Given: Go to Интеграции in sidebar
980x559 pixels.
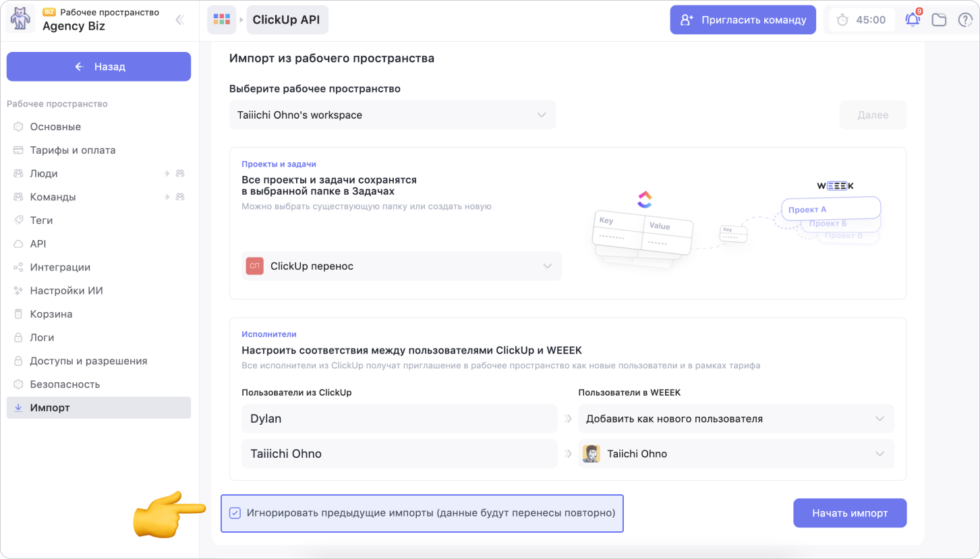Looking at the screenshot, I should 59,267.
